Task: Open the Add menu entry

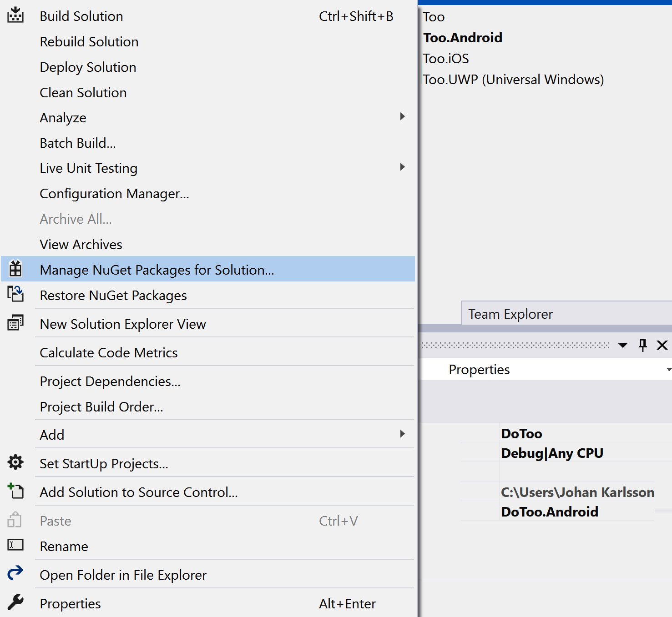Action: click(208, 435)
